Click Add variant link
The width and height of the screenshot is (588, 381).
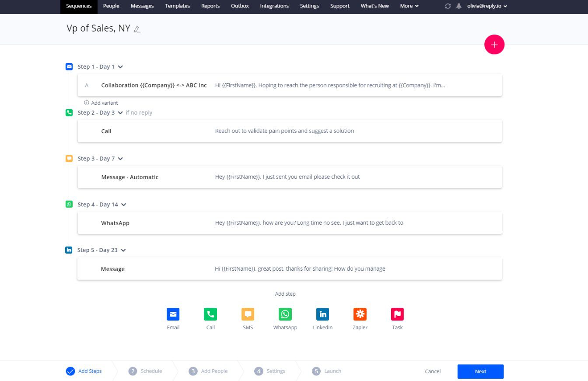pyautogui.click(x=101, y=103)
